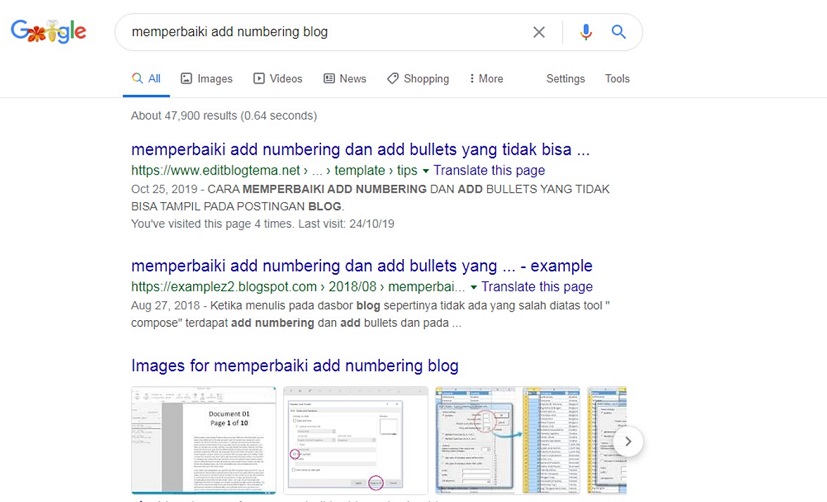
Task: Click 'You've visited this page 4 times' text
Action: tap(263, 224)
